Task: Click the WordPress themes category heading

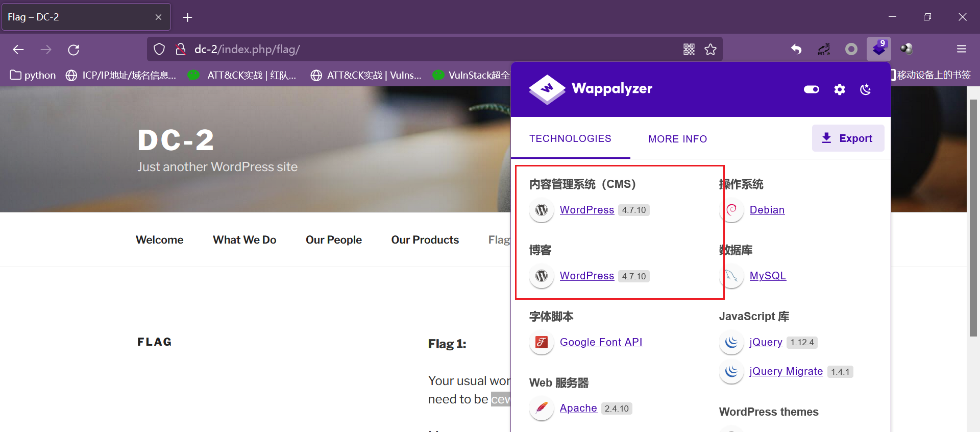Action: point(769,412)
